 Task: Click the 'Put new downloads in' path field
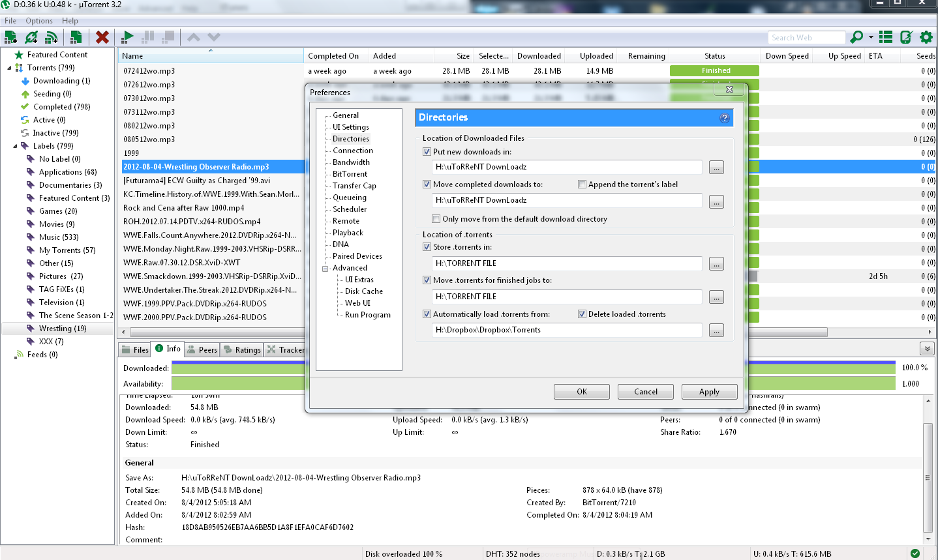pos(567,167)
